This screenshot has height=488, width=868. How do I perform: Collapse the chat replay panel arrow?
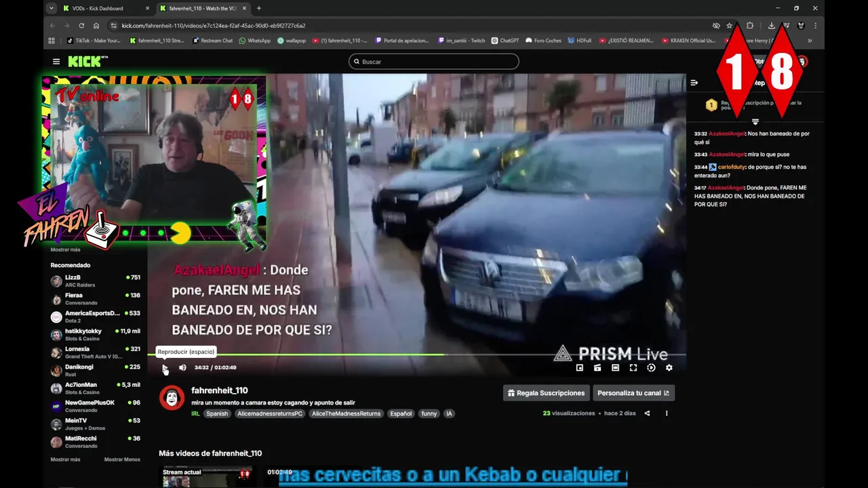pyautogui.click(x=694, y=83)
